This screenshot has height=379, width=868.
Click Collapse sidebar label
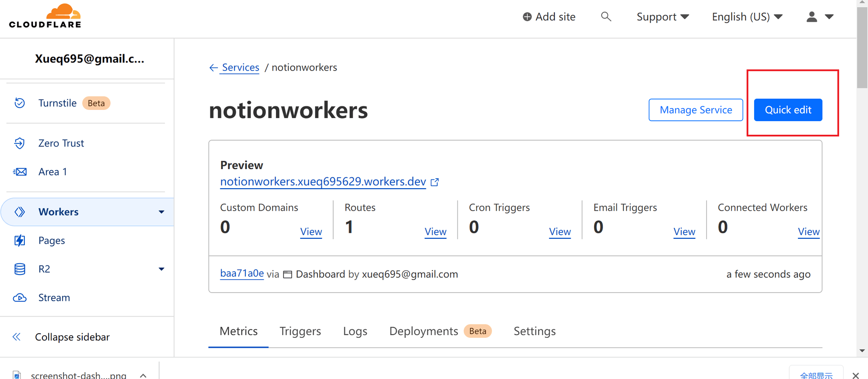click(72, 337)
